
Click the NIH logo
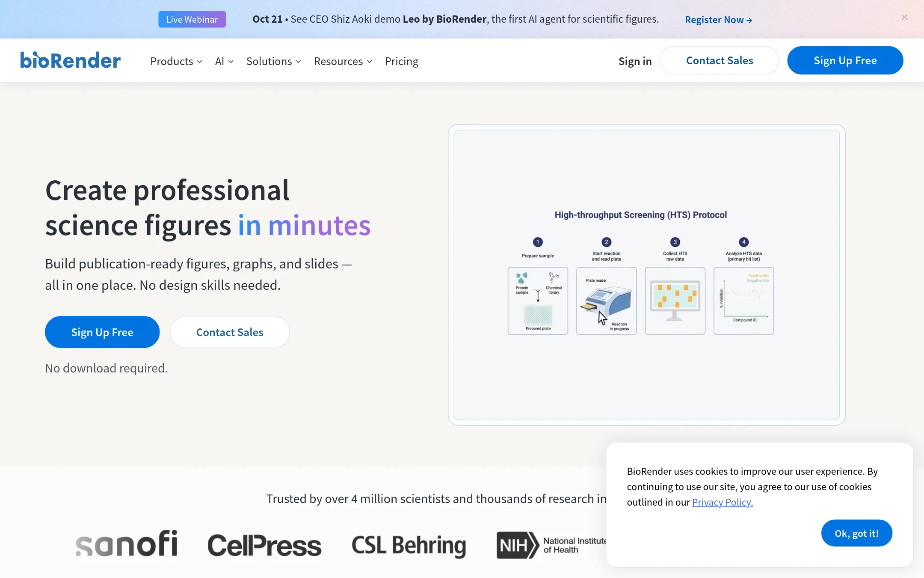[551, 545]
